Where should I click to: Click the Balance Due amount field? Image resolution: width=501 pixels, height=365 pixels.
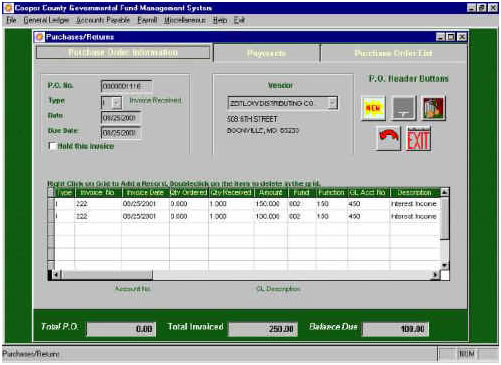coord(395,329)
